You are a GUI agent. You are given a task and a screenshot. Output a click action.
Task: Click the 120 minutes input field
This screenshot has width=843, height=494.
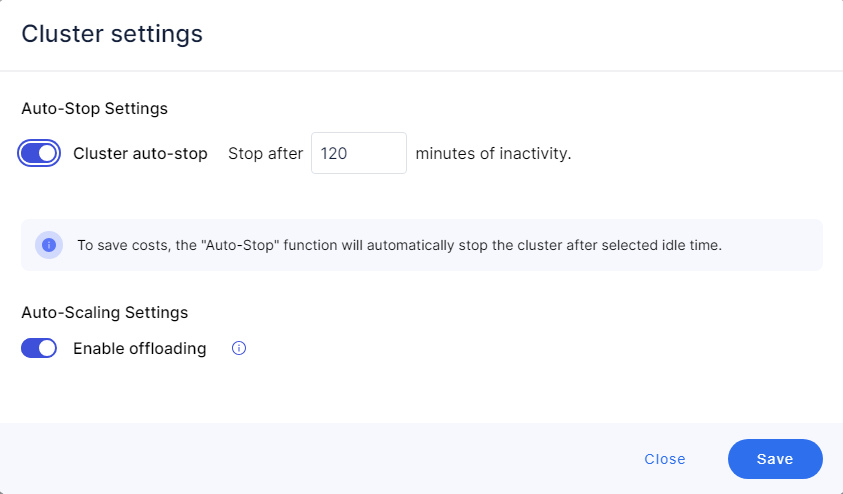pos(358,154)
